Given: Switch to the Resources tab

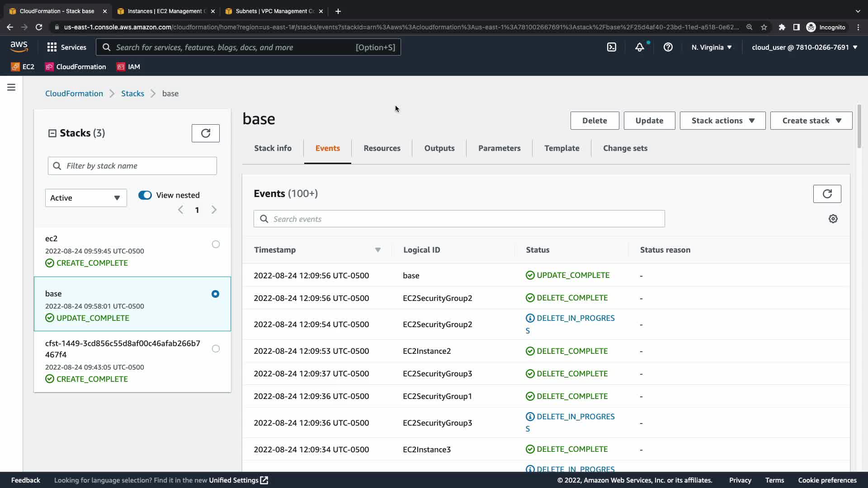Looking at the screenshot, I should (x=382, y=148).
